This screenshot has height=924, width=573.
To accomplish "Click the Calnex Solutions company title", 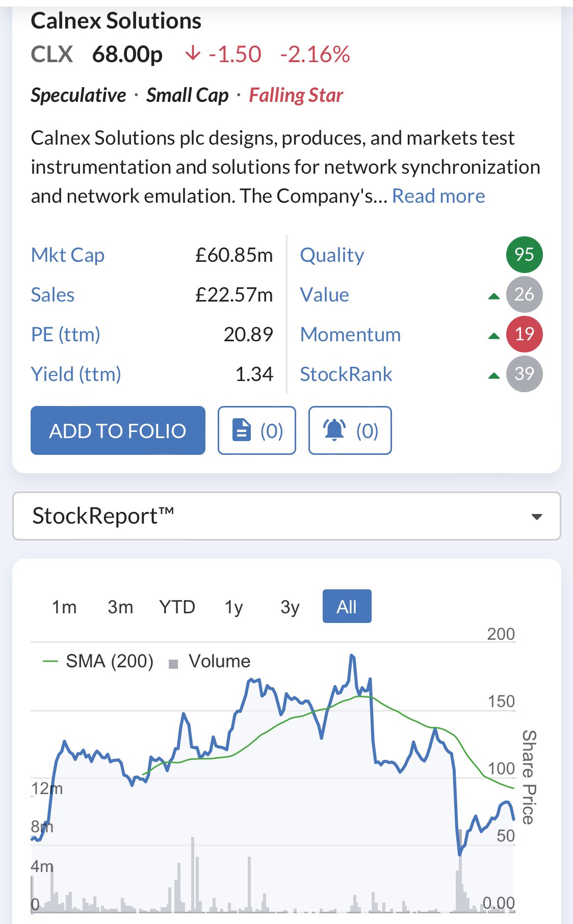I will [116, 21].
